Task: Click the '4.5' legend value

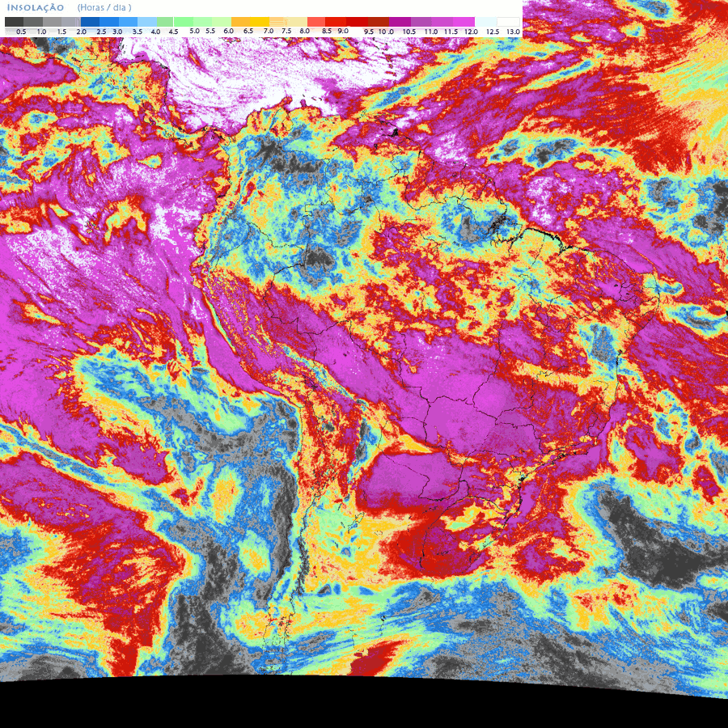Action: click(173, 32)
